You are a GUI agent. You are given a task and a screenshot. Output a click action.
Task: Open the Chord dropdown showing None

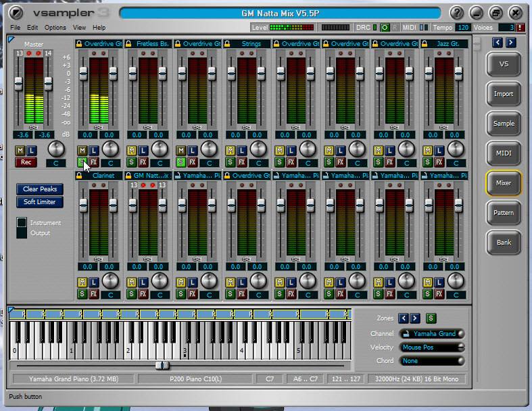432,361
